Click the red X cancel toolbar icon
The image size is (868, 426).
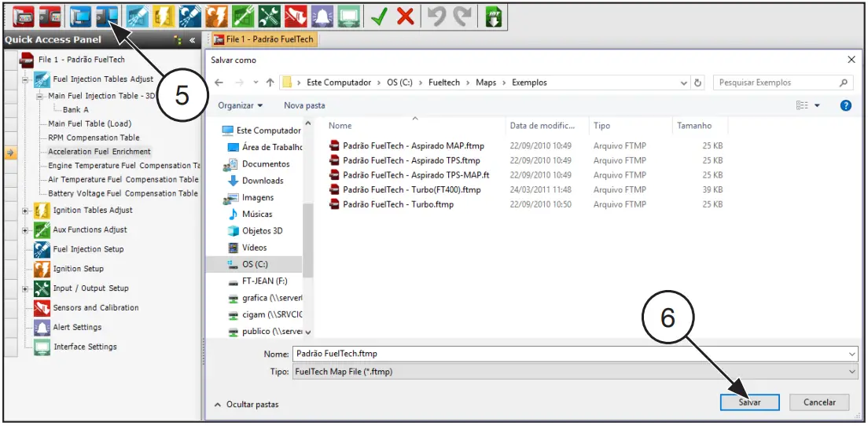pyautogui.click(x=406, y=17)
